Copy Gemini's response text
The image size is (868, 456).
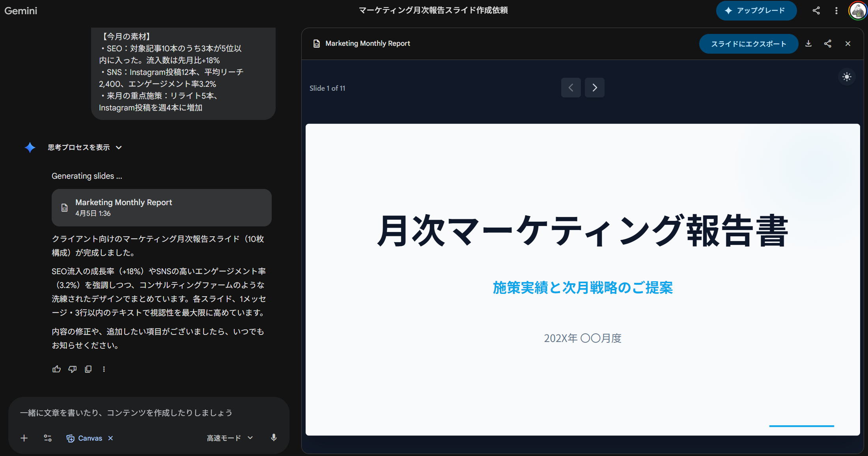(x=88, y=369)
